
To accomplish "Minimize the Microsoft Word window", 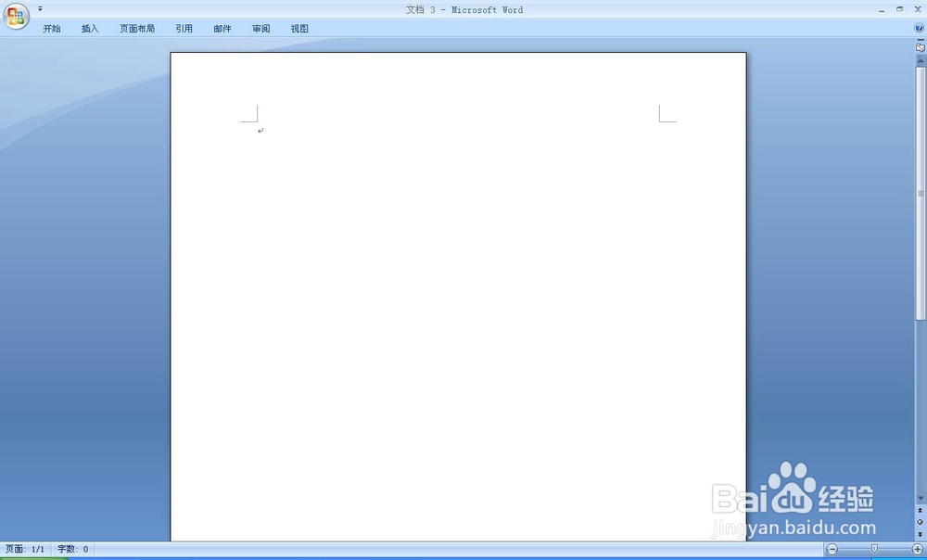I will [x=882, y=10].
